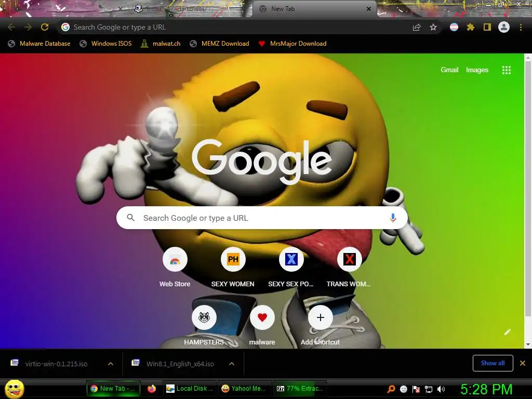Reload the page with the refresh icon
532x399 pixels.
pos(45,27)
